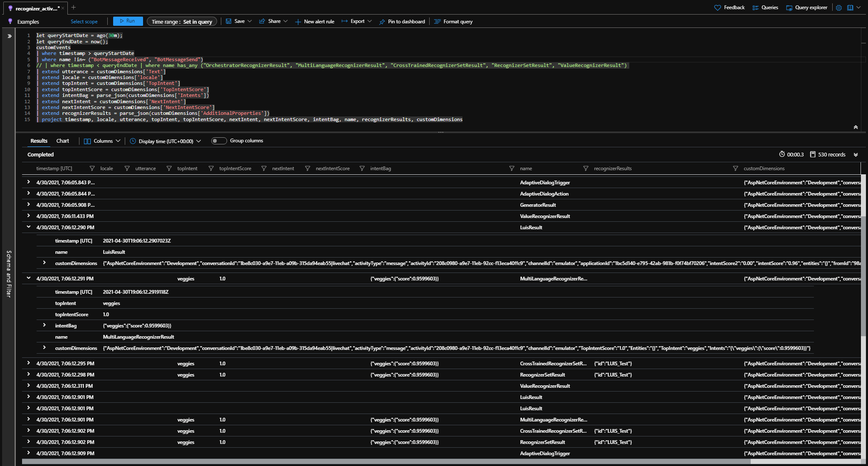
Task: Open the settings gear icon
Action: coord(838,7)
